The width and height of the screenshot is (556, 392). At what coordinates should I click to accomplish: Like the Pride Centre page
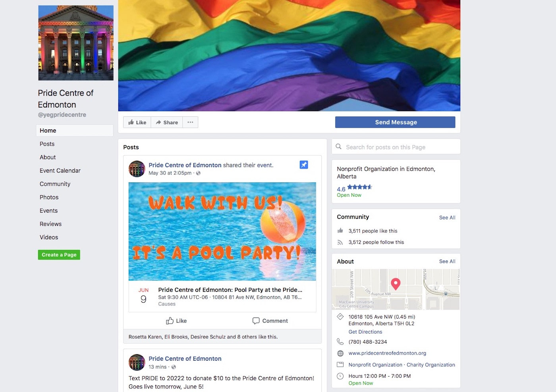pyautogui.click(x=137, y=122)
